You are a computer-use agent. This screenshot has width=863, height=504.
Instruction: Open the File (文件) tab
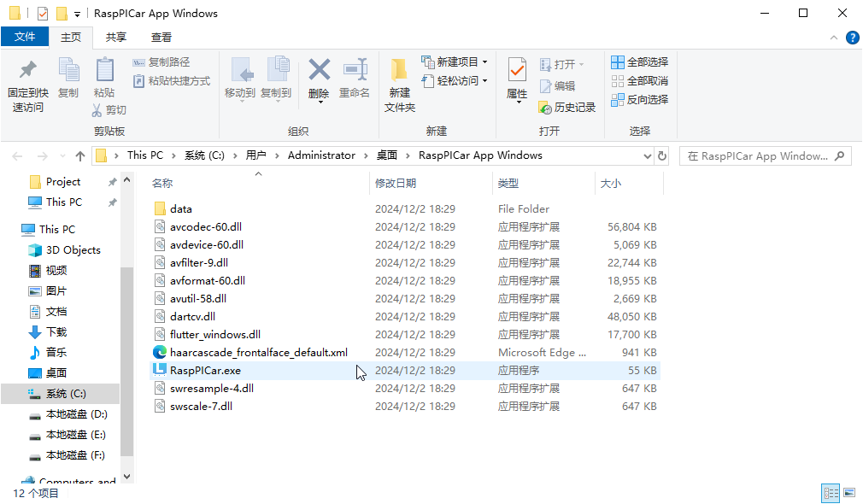[x=25, y=37]
